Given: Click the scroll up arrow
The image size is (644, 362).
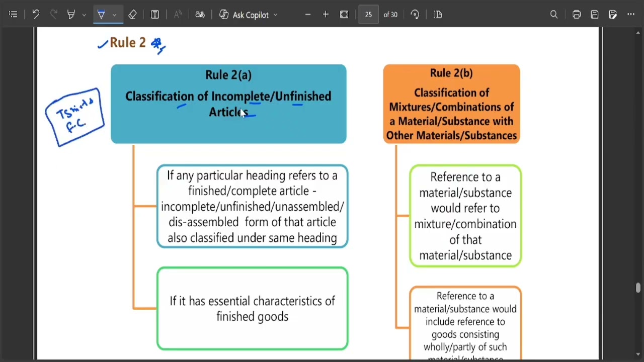Looking at the screenshot, I should pos(638,33).
